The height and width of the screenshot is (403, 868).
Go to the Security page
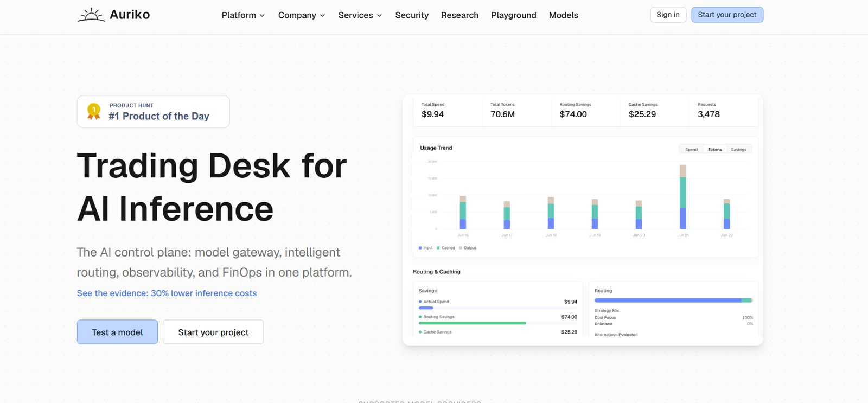(x=412, y=15)
